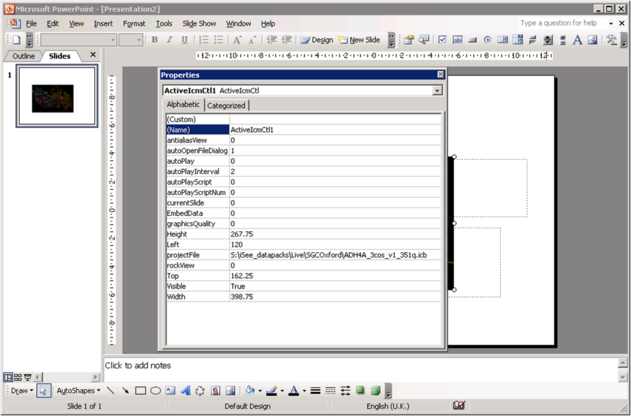
Task: Click the New Slide button
Action: coord(359,40)
